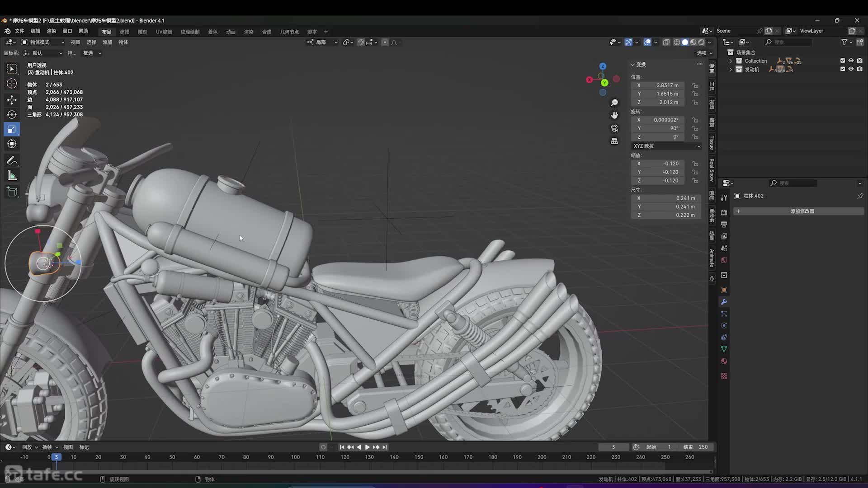Open the XYZ 欧拉 rotation mode dropdown
Screen dimensions: 868x488
coord(666,146)
